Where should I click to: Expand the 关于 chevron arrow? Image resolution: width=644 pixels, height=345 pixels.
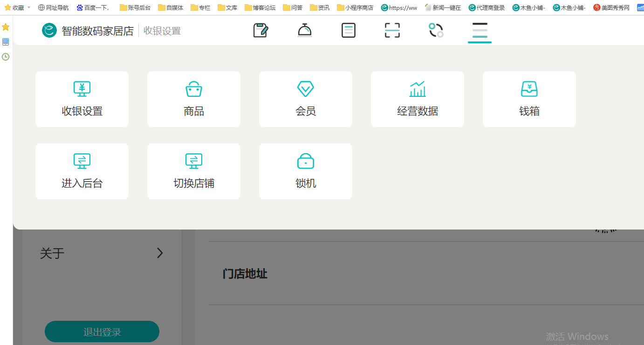(x=160, y=253)
